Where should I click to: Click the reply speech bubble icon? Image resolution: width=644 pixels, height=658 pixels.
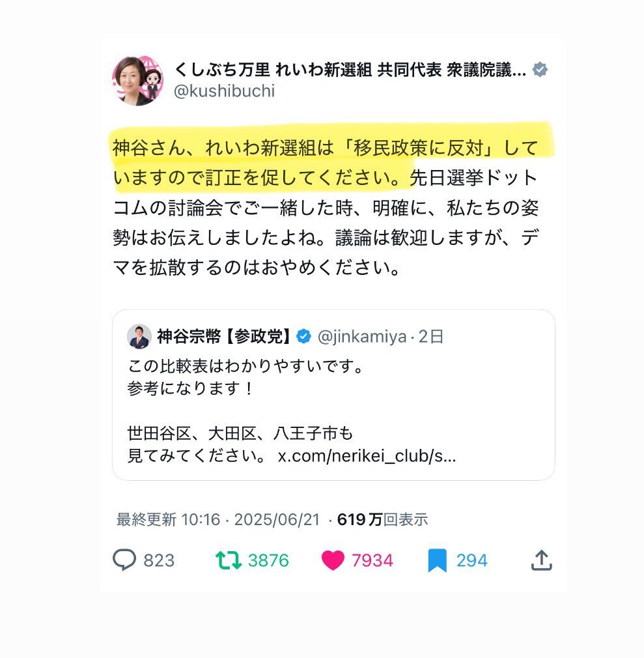tap(124, 560)
